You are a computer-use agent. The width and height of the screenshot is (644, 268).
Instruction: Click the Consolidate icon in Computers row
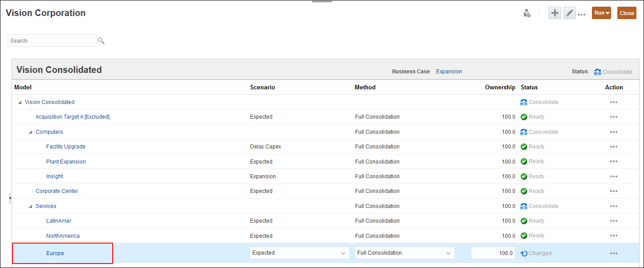click(x=524, y=132)
